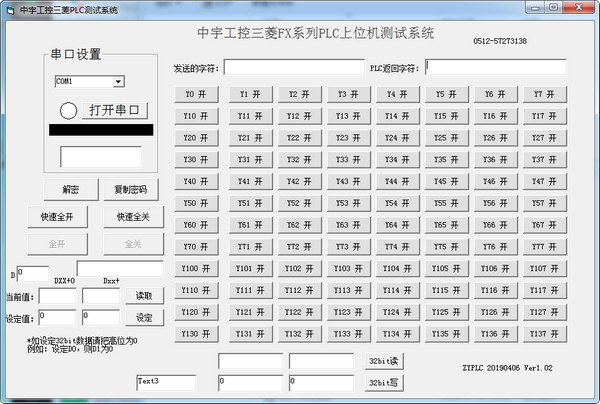Screen dimensions: 600x404
Task: Toggle output Y4 开
Action: pyautogui.click(x=398, y=94)
